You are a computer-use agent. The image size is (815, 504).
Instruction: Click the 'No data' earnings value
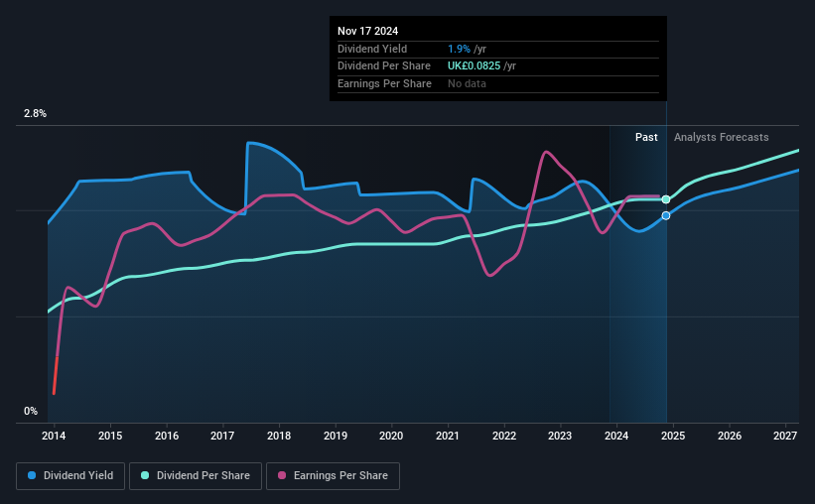(x=467, y=83)
